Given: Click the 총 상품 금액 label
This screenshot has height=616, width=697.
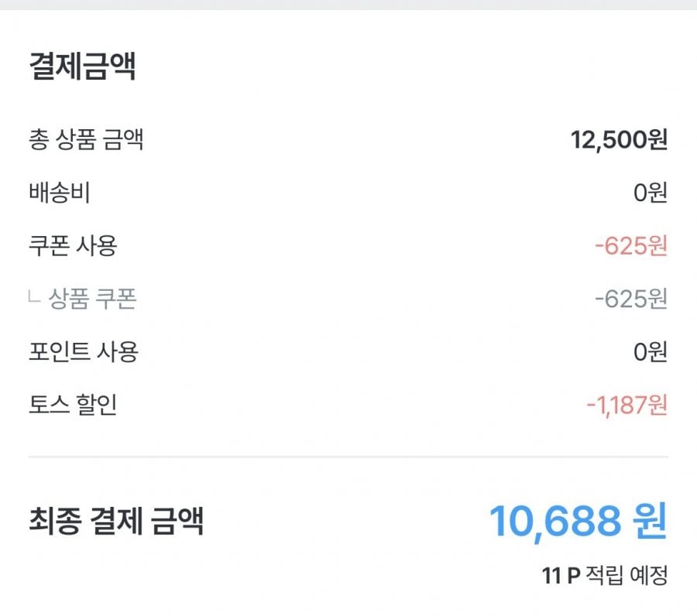Looking at the screenshot, I should click(x=86, y=140).
